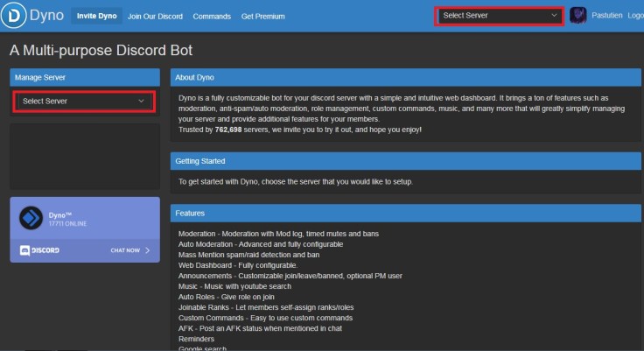Click the chevron in the sidebar Select Server box

141,102
